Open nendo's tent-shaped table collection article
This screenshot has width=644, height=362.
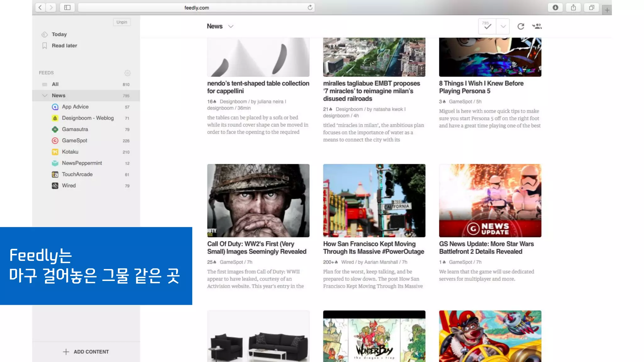coord(258,87)
